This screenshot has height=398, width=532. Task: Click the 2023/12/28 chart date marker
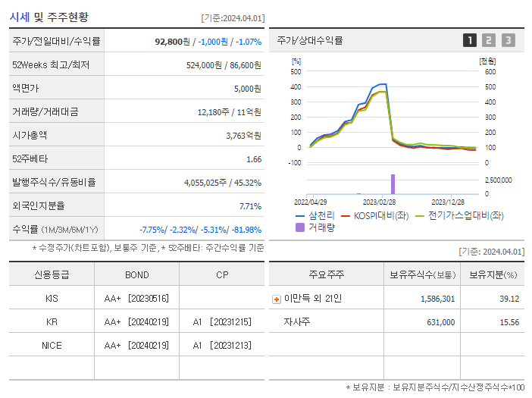[x=448, y=202]
